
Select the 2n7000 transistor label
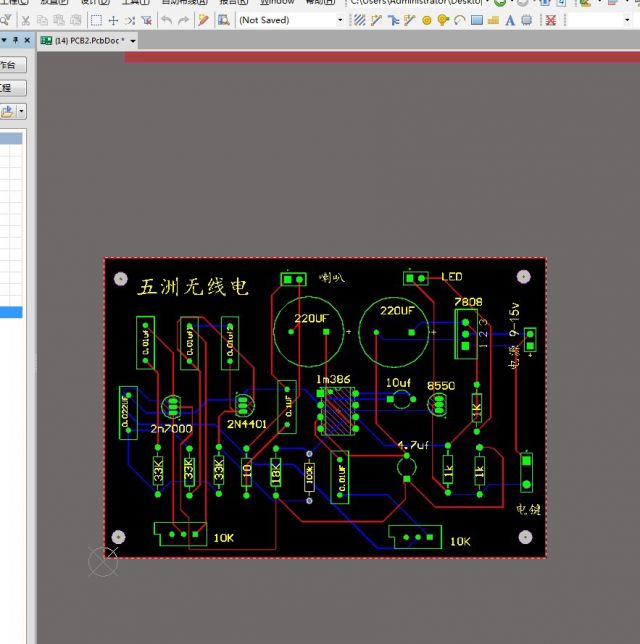click(171, 429)
